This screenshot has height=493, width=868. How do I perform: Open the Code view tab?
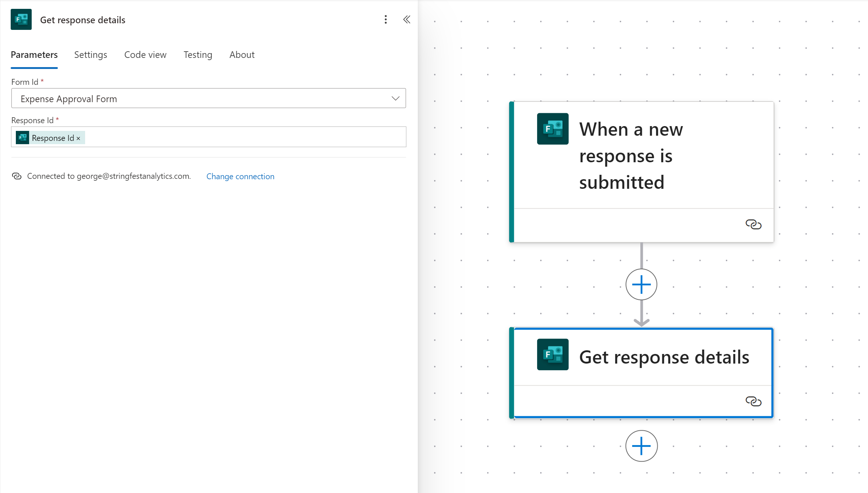coord(145,55)
